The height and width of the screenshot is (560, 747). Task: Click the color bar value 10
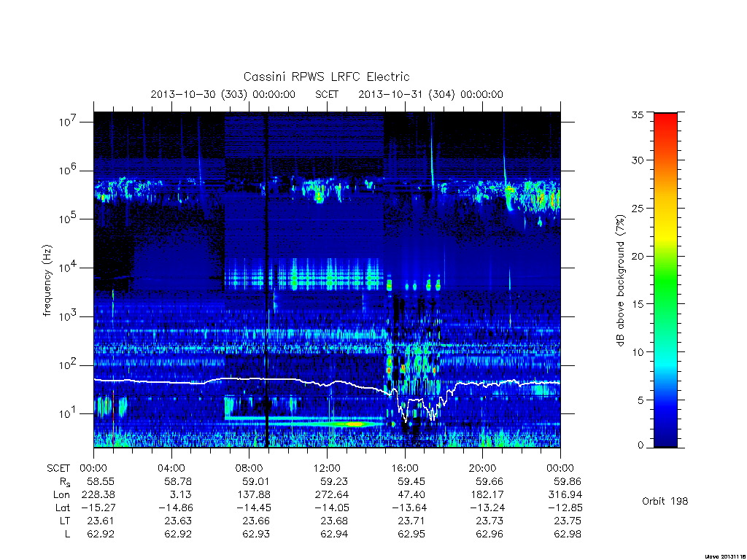pos(638,352)
